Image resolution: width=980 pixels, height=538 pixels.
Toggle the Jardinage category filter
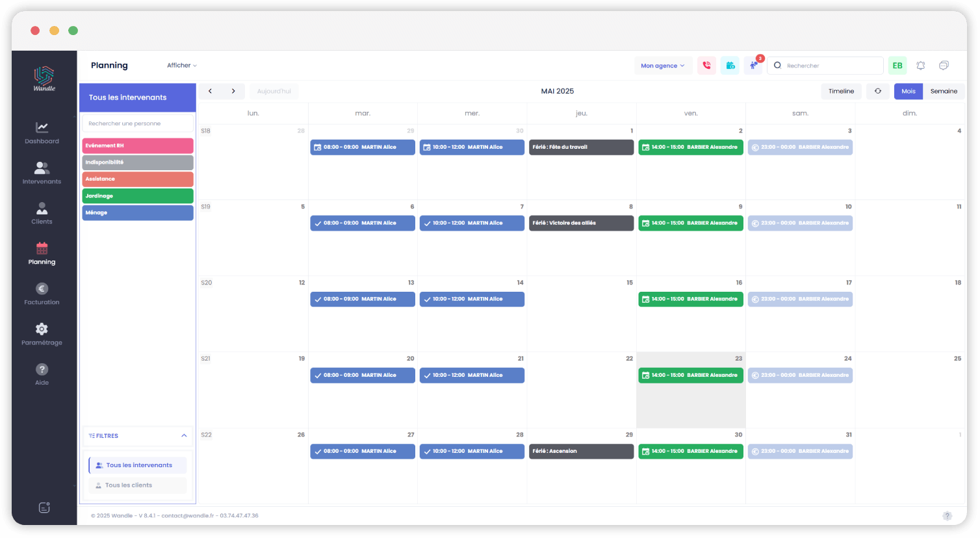pos(137,196)
